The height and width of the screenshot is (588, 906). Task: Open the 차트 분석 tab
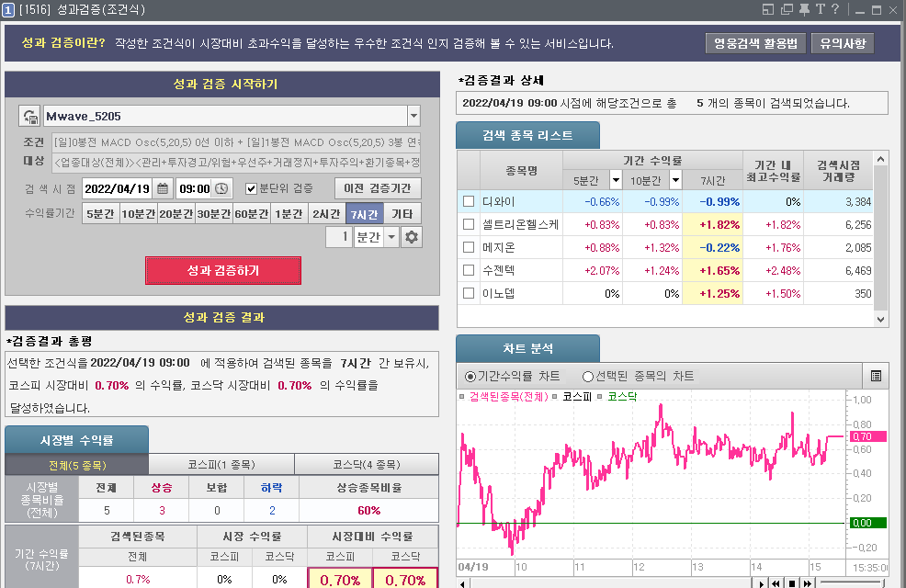tap(527, 348)
